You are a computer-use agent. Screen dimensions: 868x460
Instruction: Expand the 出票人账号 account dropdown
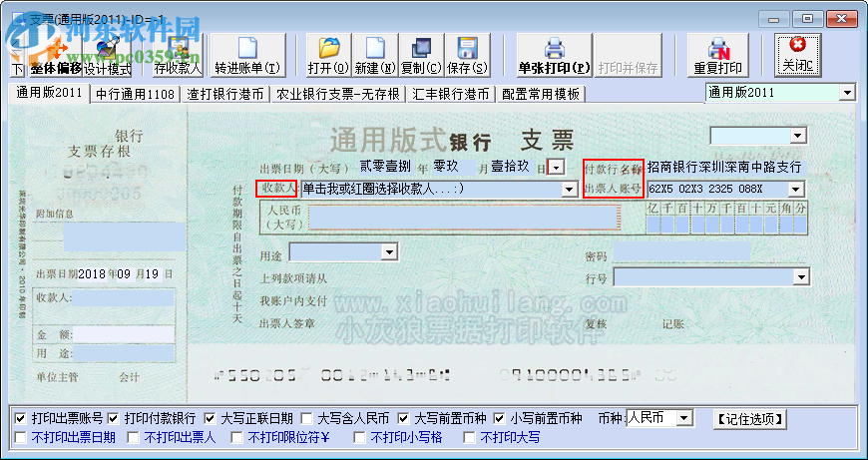(795, 190)
